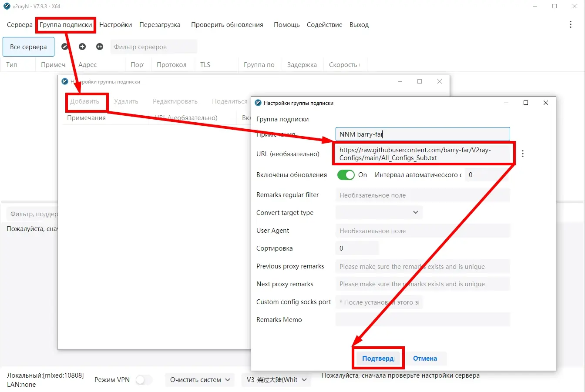Click Выход in the menu bar
This screenshot has width=585, height=392.
(359, 25)
